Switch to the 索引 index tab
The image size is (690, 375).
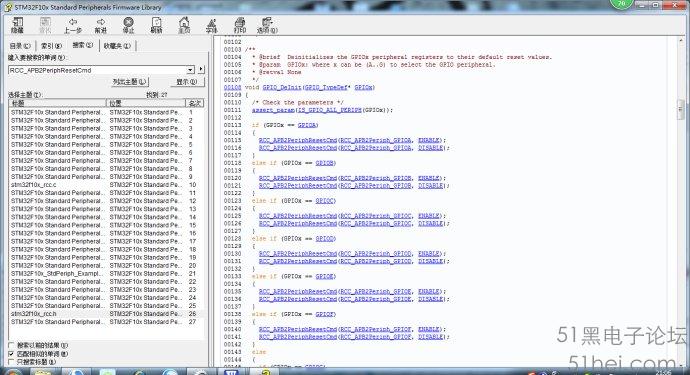(x=51, y=46)
